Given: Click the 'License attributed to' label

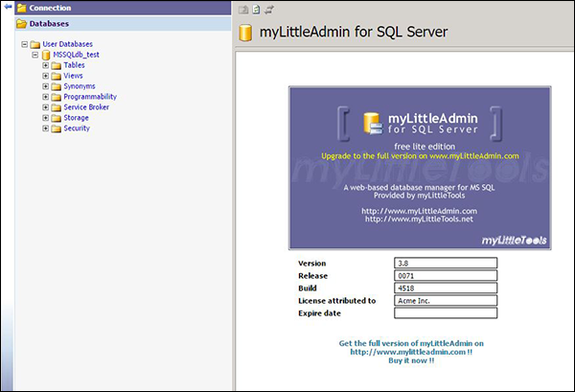Looking at the screenshot, I should pos(337,301).
